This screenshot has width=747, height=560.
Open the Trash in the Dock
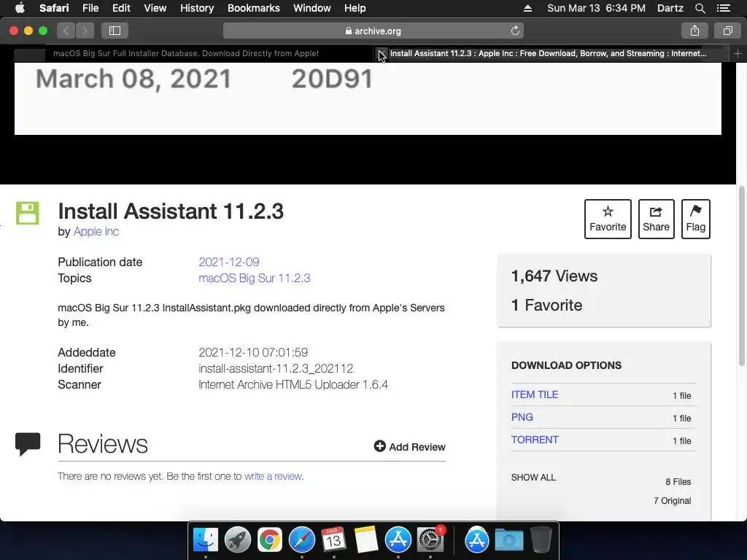tap(541, 540)
